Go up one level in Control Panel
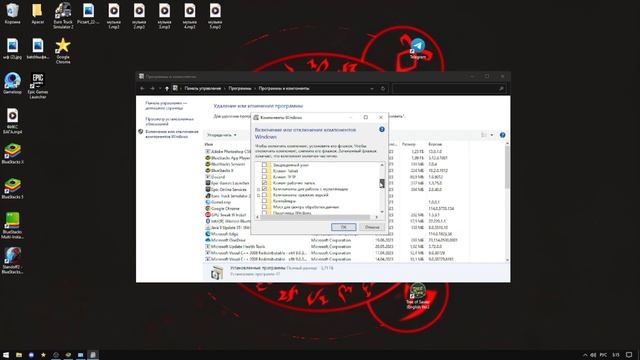 coord(167,88)
